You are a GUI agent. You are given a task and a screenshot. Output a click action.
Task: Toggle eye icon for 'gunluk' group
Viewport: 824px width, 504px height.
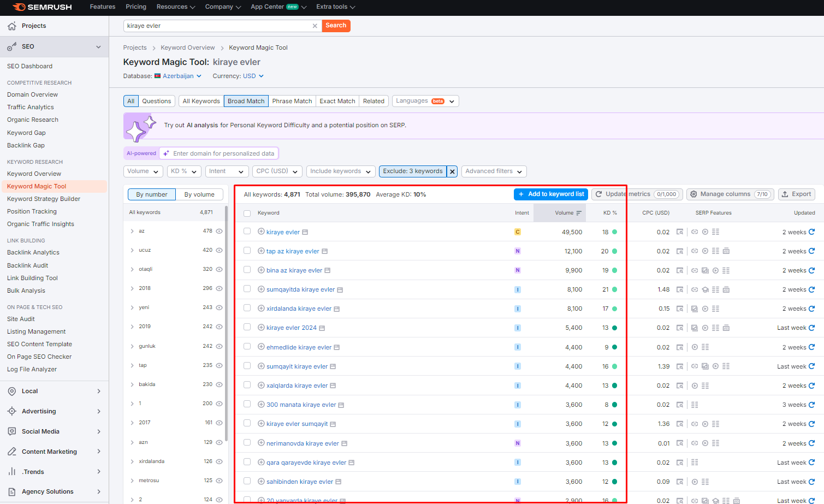(x=219, y=346)
